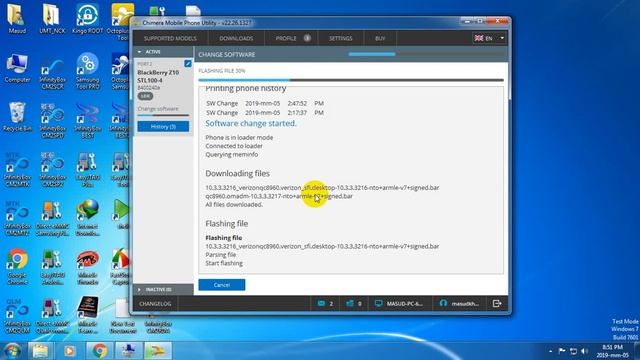The height and width of the screenshot is (360, 640).
Task: Click the 'Downloading files' heading
Action: 238,173
